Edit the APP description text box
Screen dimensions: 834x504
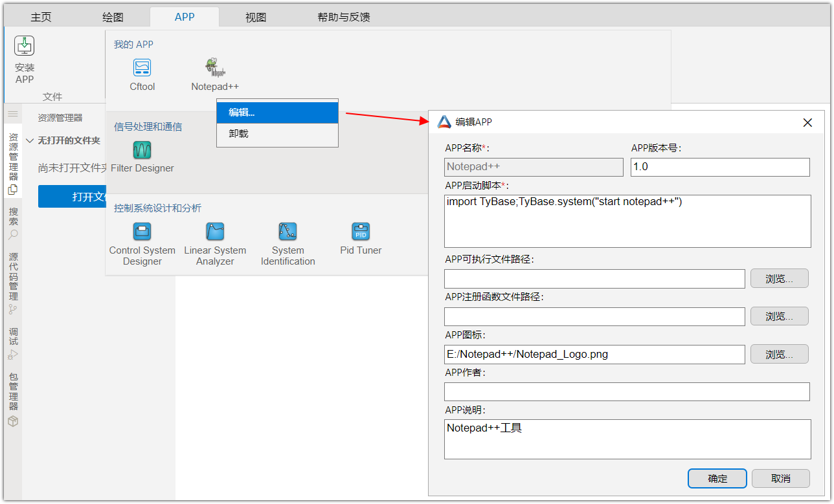(x=627, y=439)
